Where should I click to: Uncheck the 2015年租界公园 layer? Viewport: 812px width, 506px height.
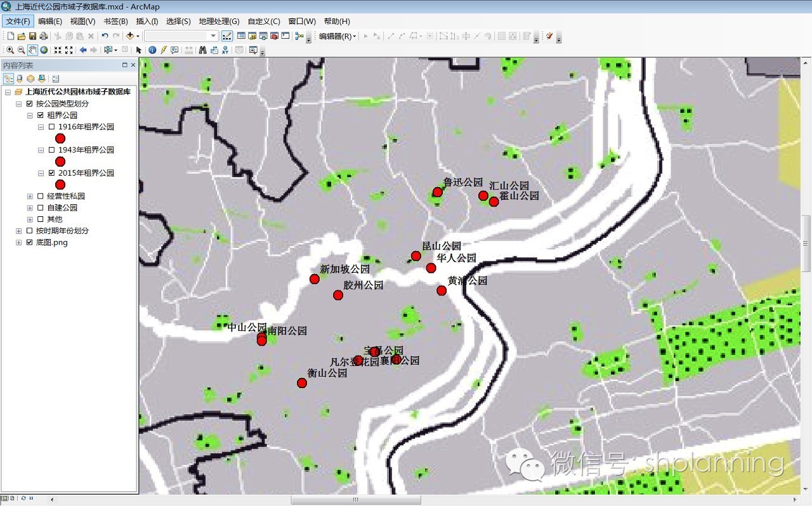pos(51,172)
